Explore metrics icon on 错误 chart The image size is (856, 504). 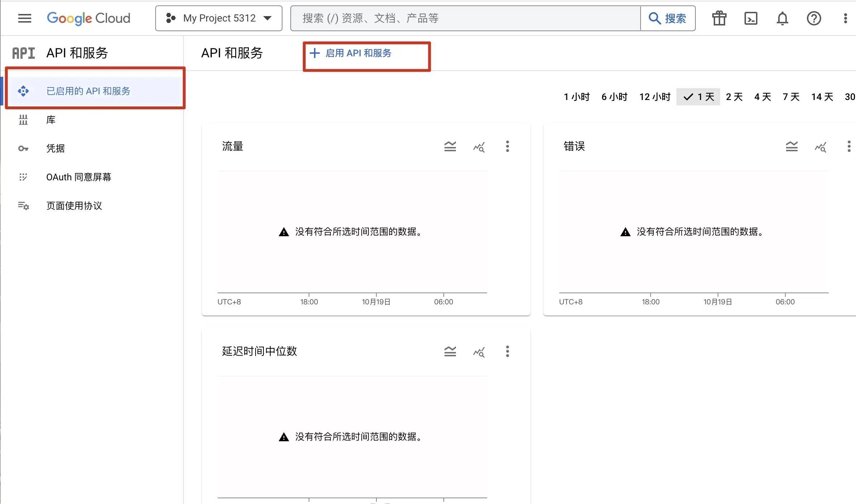point(820,146)
